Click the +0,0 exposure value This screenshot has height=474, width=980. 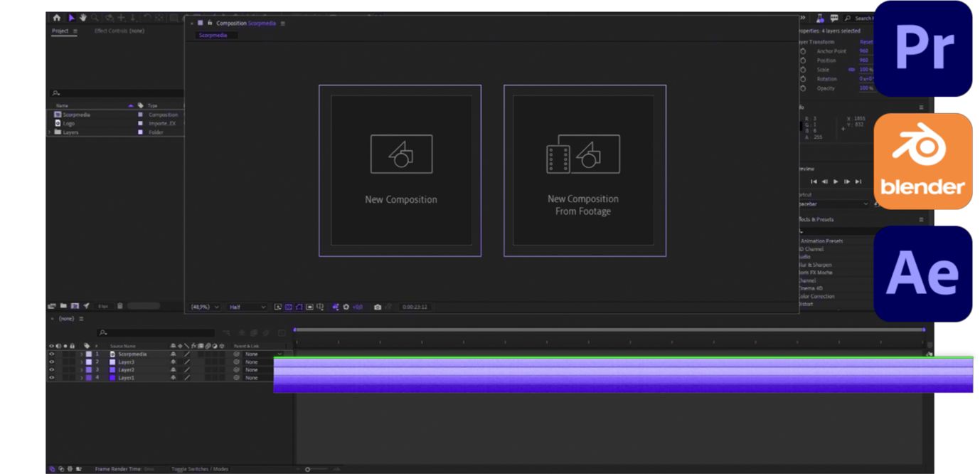coord(358,307)
